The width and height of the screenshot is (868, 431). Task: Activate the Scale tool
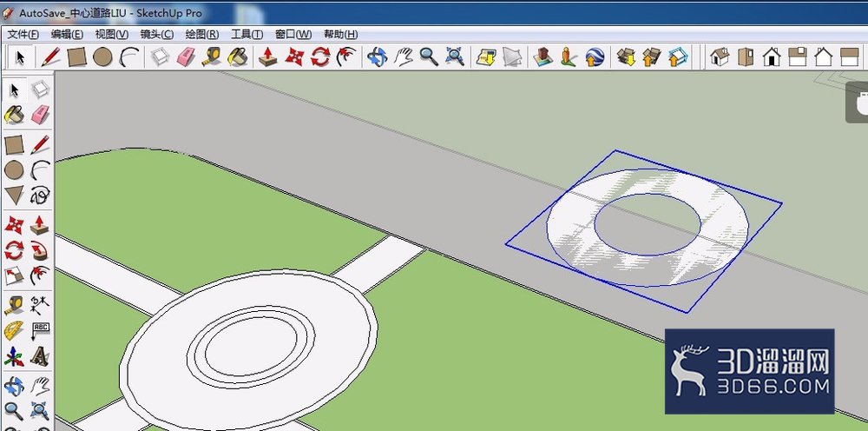click(x=14, y=275)
